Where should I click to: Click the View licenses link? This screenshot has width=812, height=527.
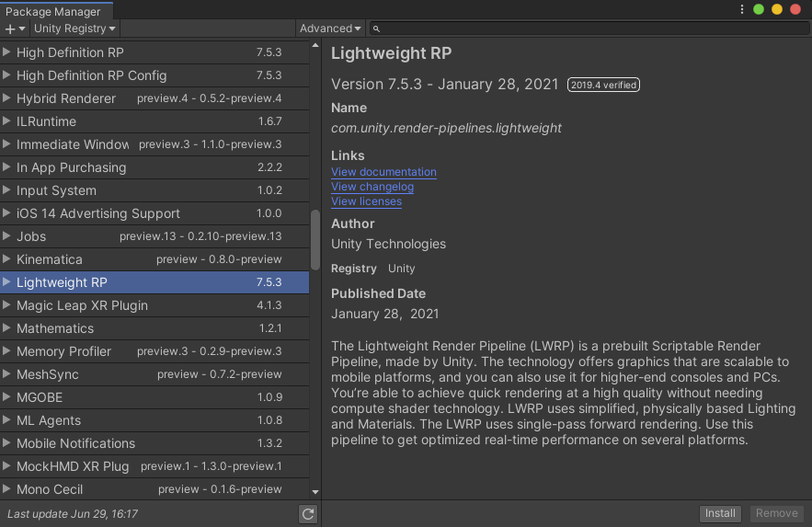click(366, 201)
